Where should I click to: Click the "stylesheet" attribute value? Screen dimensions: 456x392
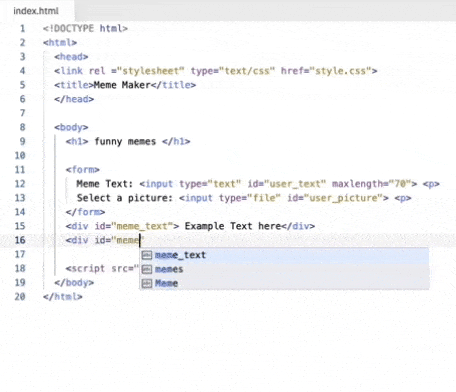151,71
